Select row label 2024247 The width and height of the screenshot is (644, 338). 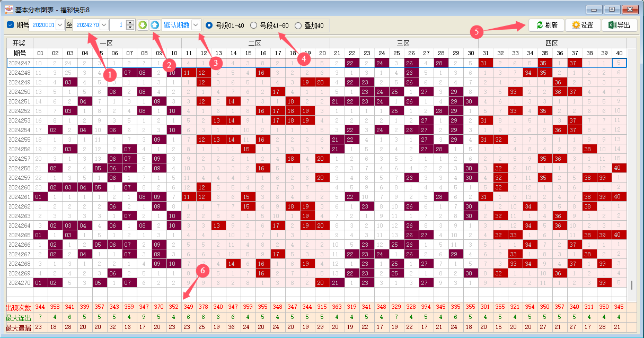[20, 63]
